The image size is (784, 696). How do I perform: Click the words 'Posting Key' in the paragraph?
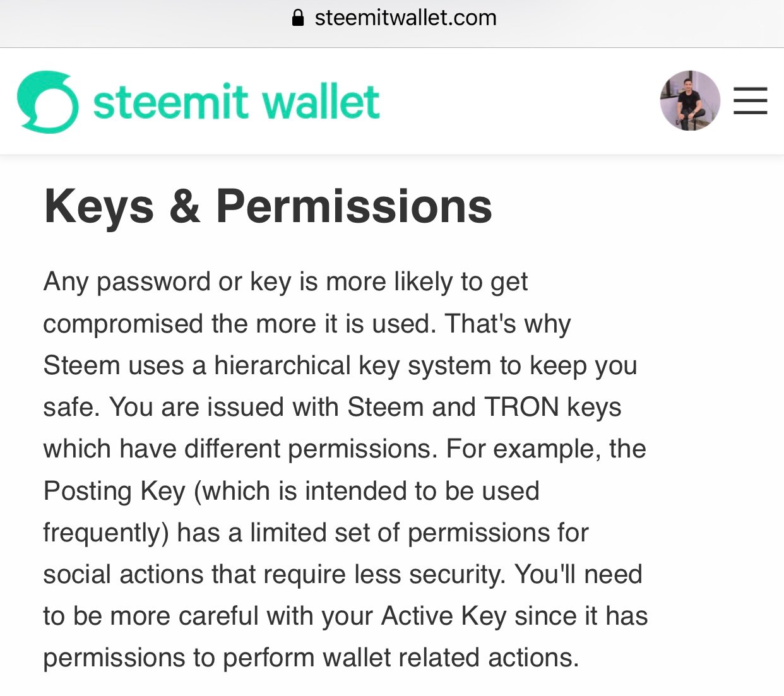[x=114, y=491]
